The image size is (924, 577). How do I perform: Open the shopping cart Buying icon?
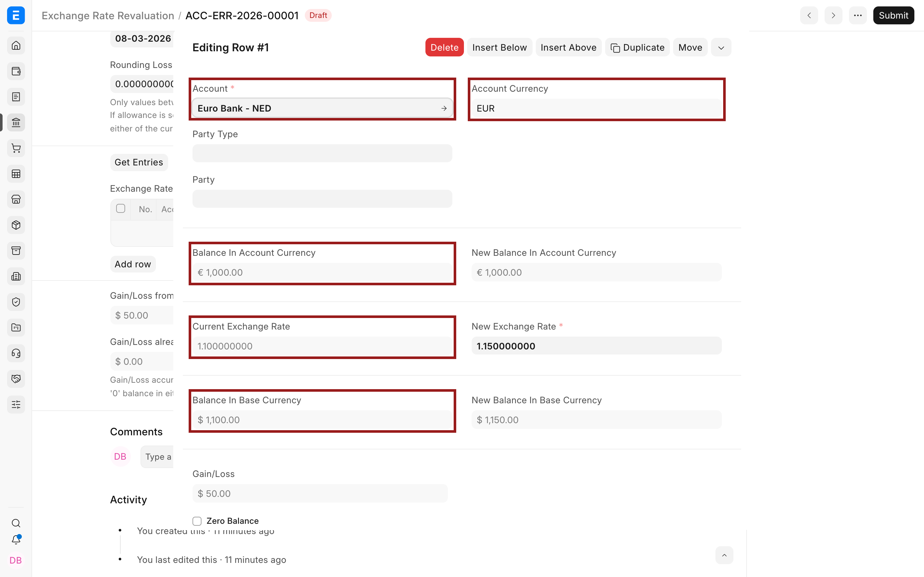[x=16, y=148]
